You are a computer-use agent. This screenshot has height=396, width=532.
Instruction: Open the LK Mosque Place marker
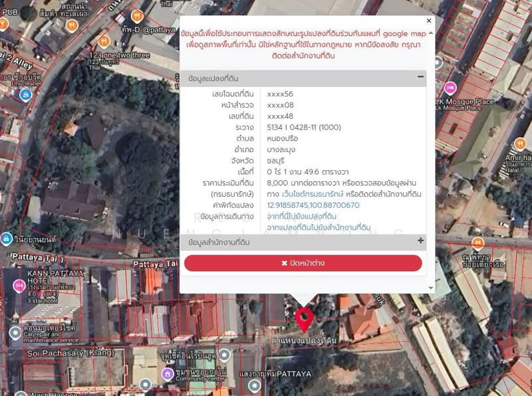pos(451,86)
